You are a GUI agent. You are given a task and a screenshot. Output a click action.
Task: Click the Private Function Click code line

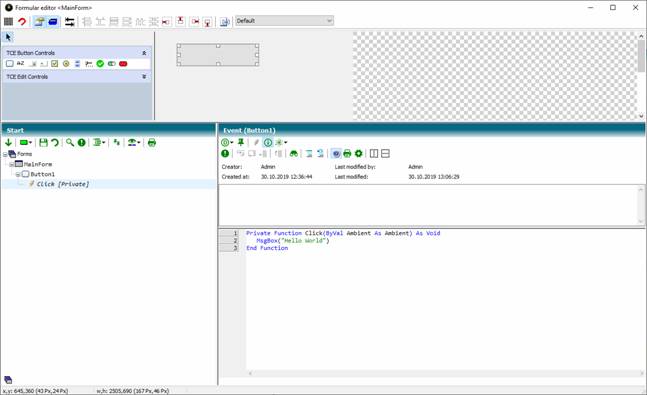(343, 233)
